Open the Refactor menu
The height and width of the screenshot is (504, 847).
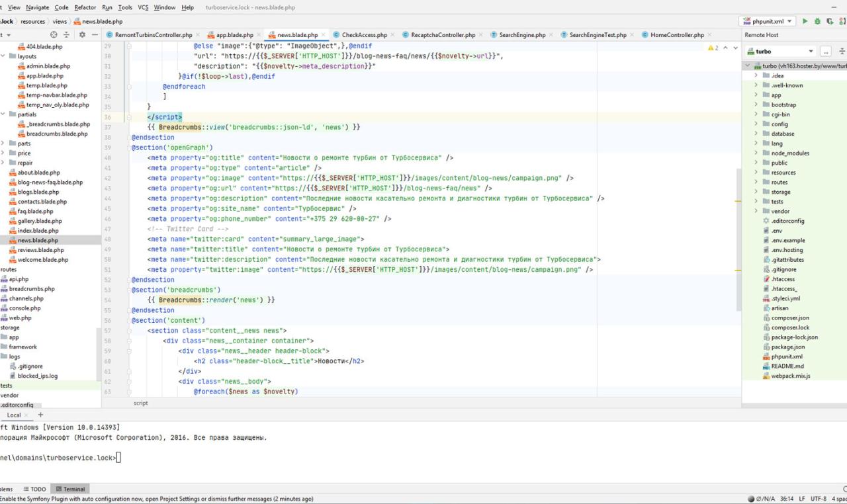(85, 7)
